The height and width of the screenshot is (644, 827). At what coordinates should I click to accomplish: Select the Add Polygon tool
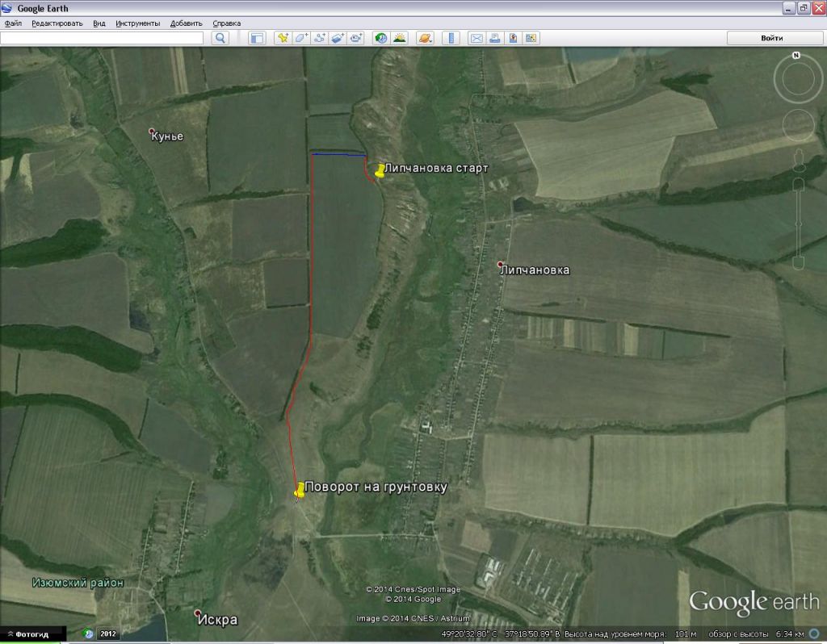(301, 38)
